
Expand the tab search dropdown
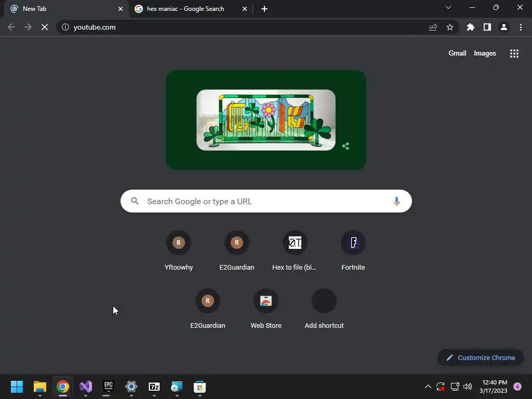[x=448, y=7]
